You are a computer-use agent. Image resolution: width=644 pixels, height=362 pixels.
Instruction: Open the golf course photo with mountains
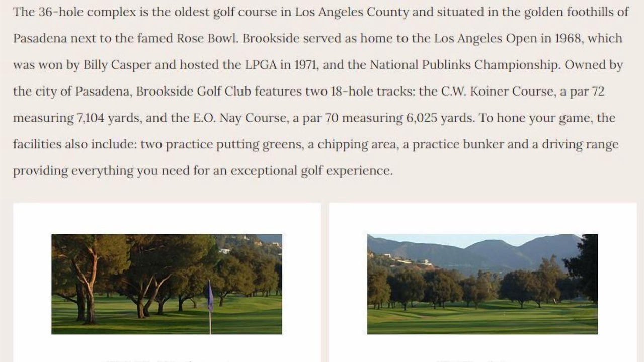(482, 284)
